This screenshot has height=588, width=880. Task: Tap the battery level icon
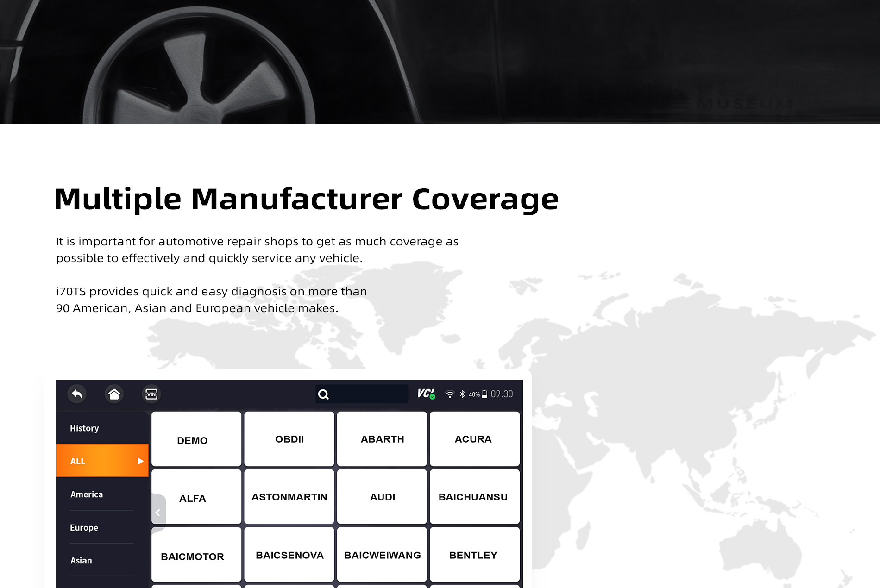[484, 394]
